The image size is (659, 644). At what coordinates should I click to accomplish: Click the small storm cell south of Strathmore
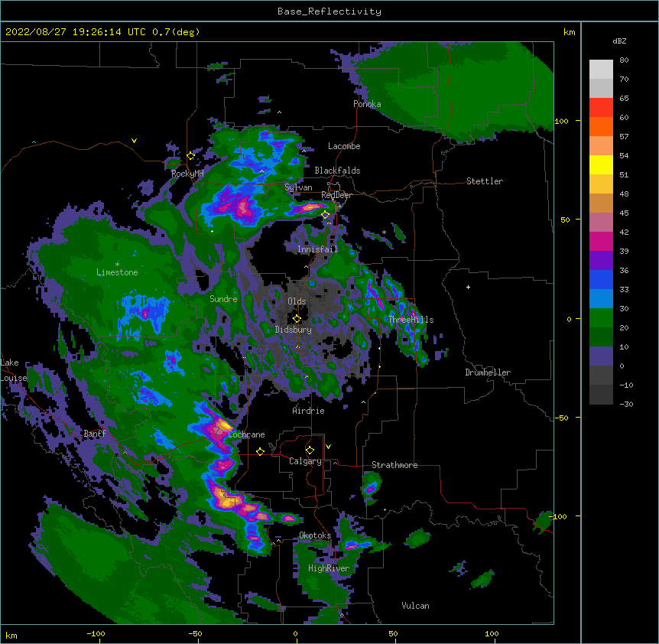371,486
